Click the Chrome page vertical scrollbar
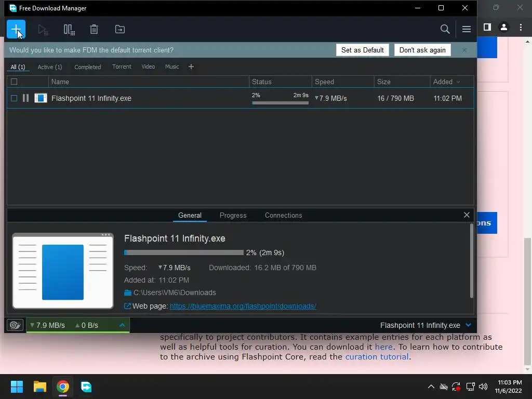The height and width of the screenshot is (399, 532). pyautogui.click(x=527, y=300)
